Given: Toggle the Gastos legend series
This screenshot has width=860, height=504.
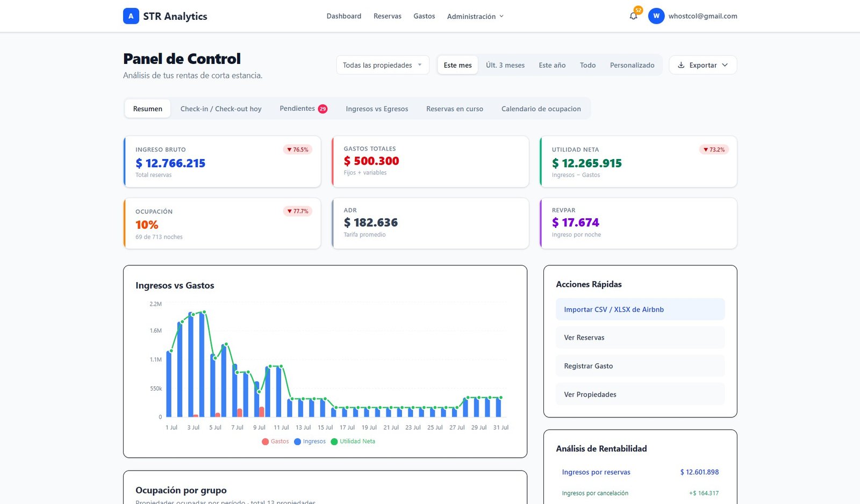Looking at the screenshot, I should coord(275,442).
